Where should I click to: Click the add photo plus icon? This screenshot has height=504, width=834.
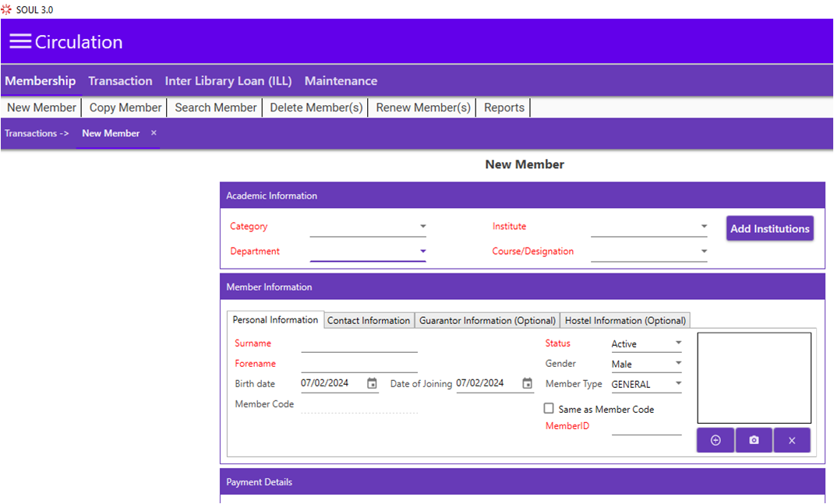pos(716,440)
